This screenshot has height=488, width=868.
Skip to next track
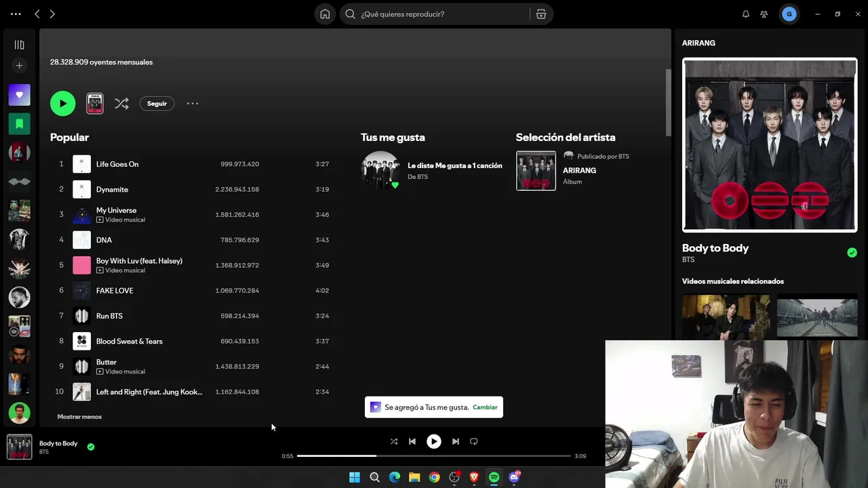pyautogui.click(x=456, y=441)
